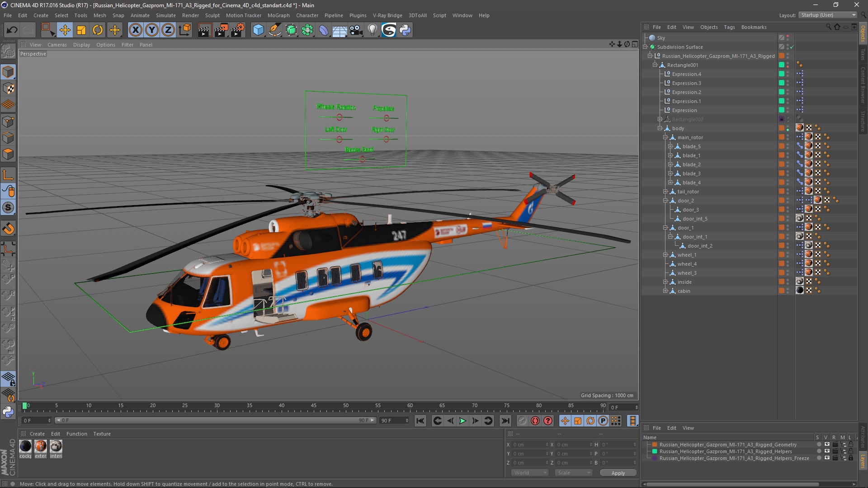Viewport: 868px width, 488px height.
Task: Click the Go to Start button
Action: 420,421
